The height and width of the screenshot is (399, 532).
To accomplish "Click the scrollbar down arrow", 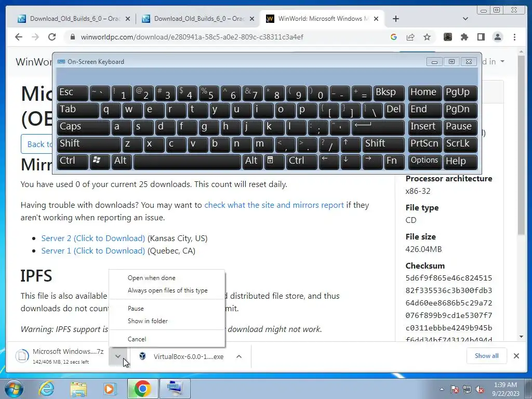I will [522, 337].
